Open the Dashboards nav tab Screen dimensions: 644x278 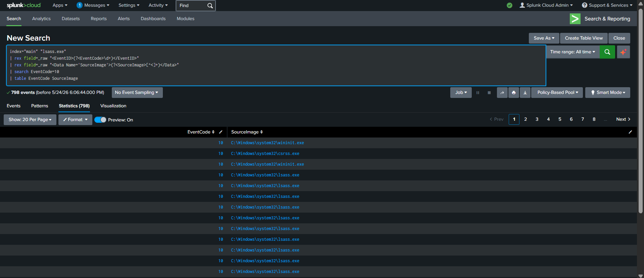point(153,19)
